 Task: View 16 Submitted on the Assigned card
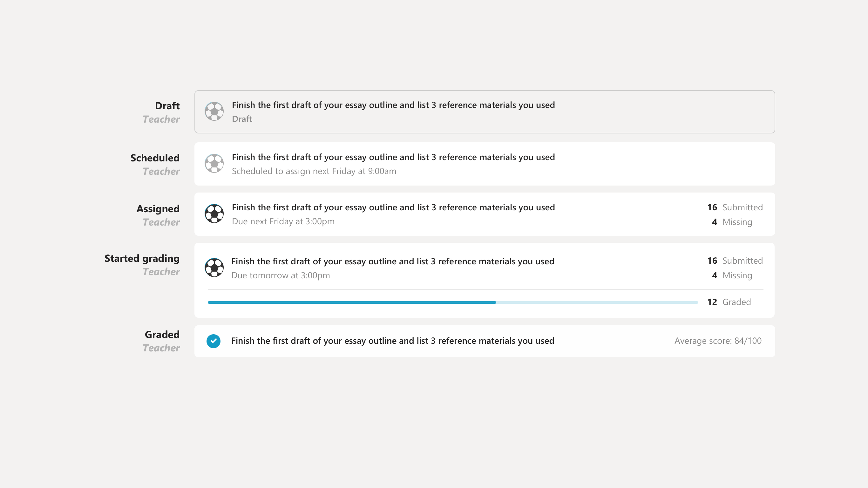coord(735,207)
